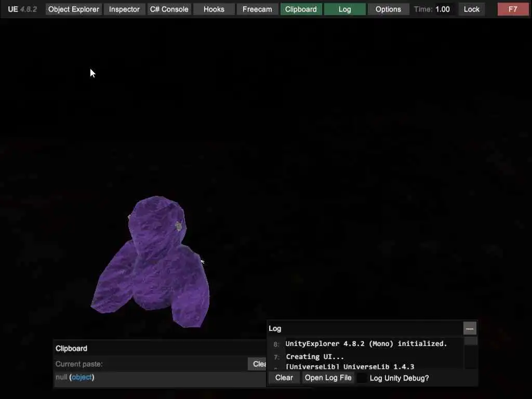Viewport: 532px width, 399px height.
Task: Open the Inspector panel
Action: point(124,9)
